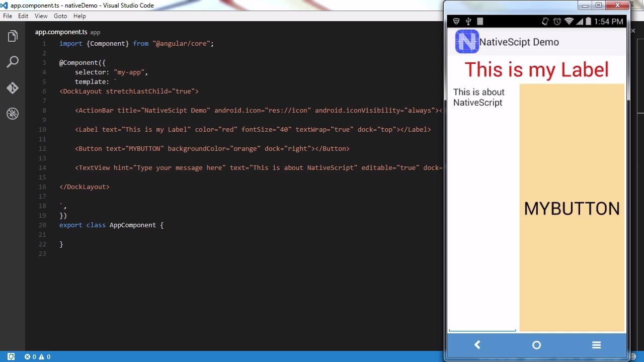Click the VS Code logo in title bar
The height and width of the screenshot is (362, 644).
4,6
